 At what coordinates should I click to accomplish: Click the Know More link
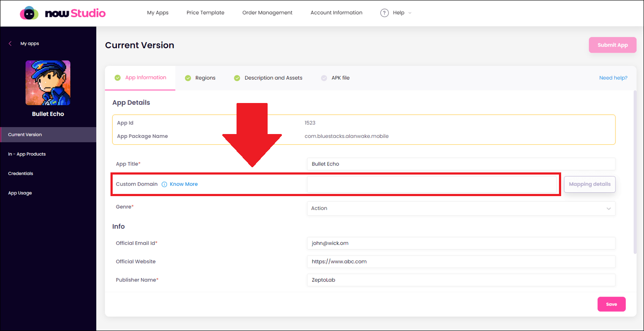tap(184, 184)
